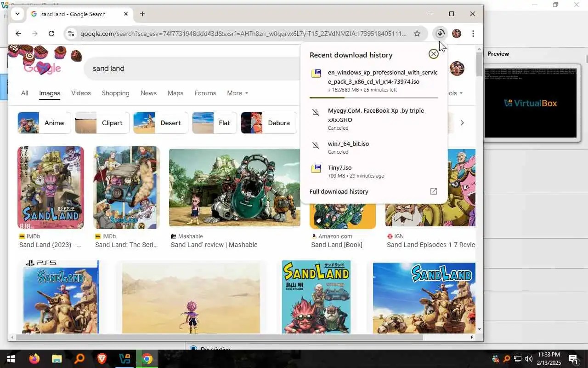Open Chrome profile avatar in toolbar
The image size is (588, 368).
tap(456, 34)
